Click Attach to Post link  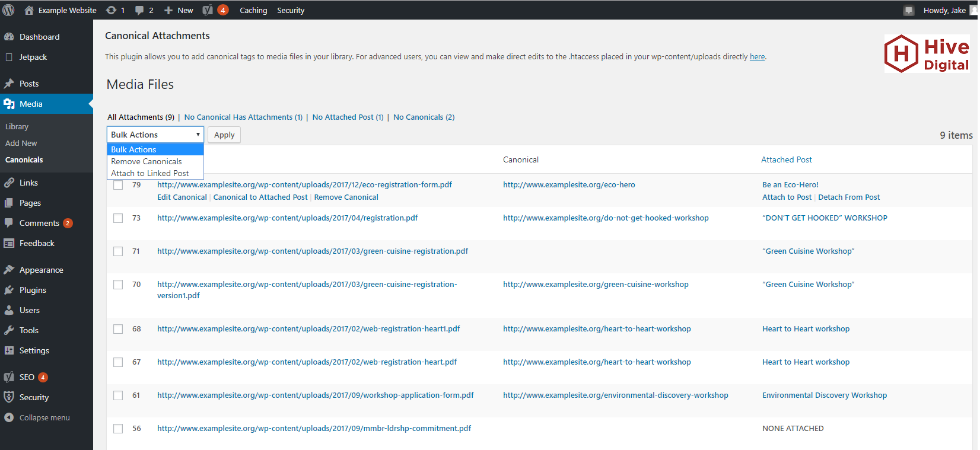(787, 197)
